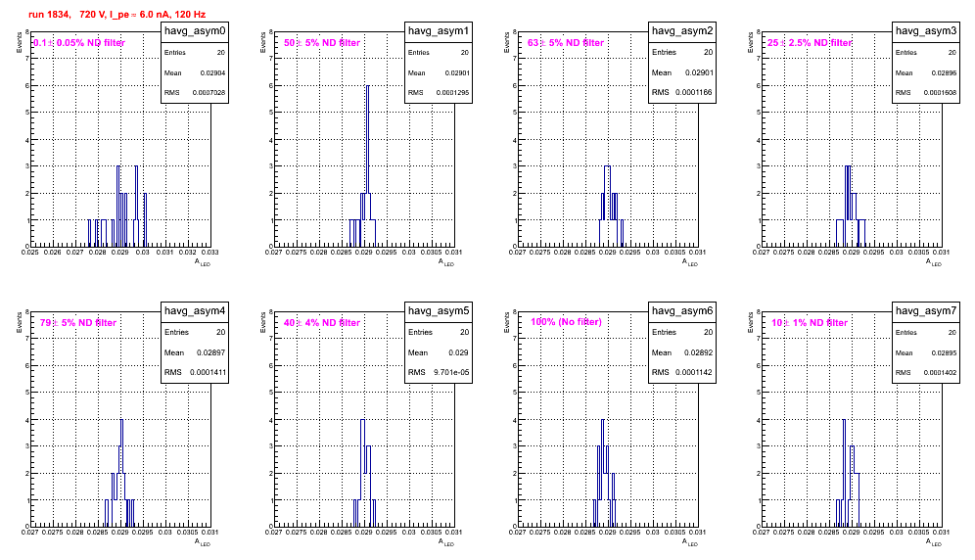
Task: Click the 40± 4% ND filter label
Action: [322, 323]
